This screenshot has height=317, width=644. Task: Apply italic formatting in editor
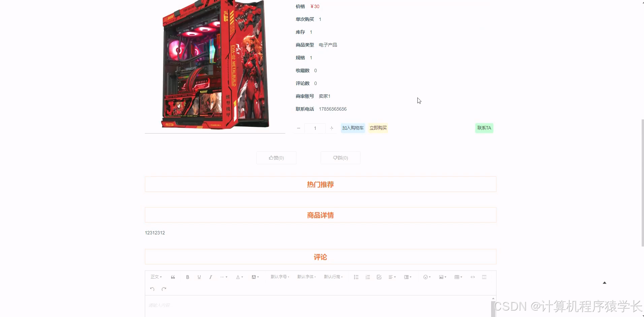tap(211, 277)
